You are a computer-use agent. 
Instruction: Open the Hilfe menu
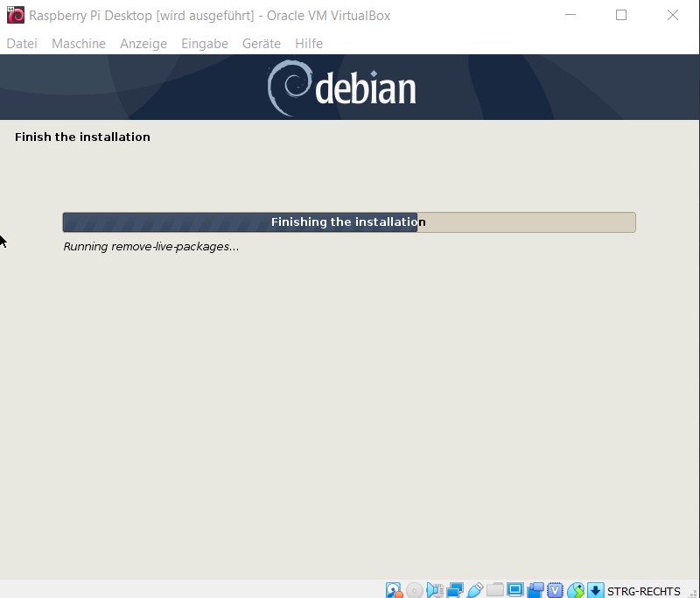tap(309, 43)
